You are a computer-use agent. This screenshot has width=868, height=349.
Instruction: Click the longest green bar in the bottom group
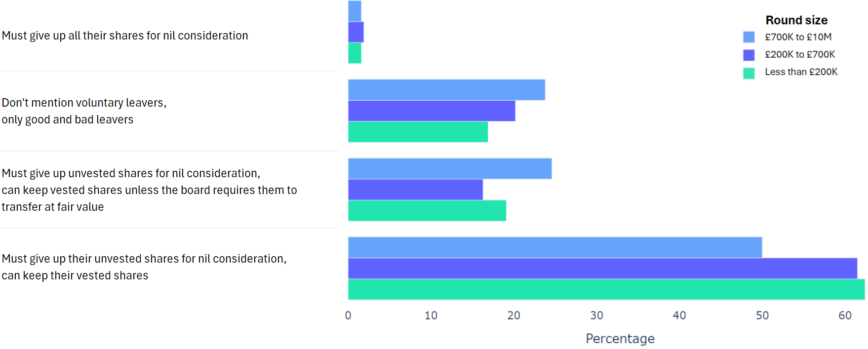point(606,289)
